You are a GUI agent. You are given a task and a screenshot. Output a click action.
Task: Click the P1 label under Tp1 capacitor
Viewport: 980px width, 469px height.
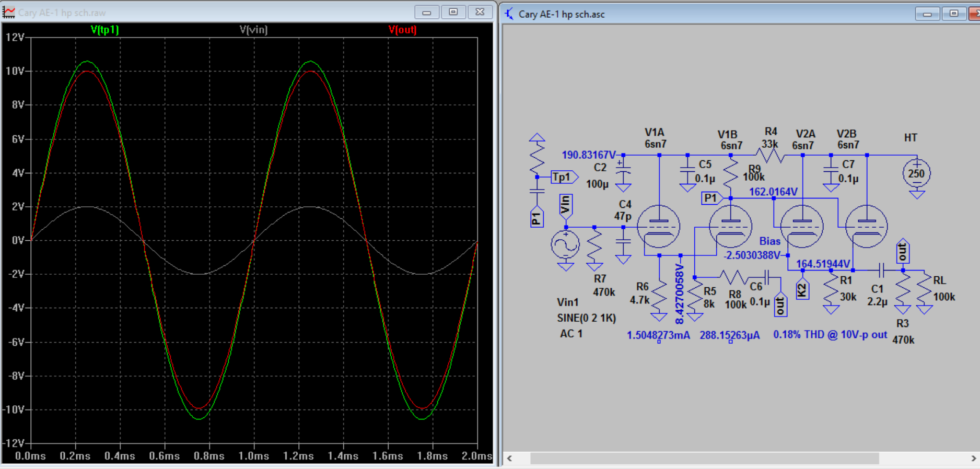pos(536,217)
